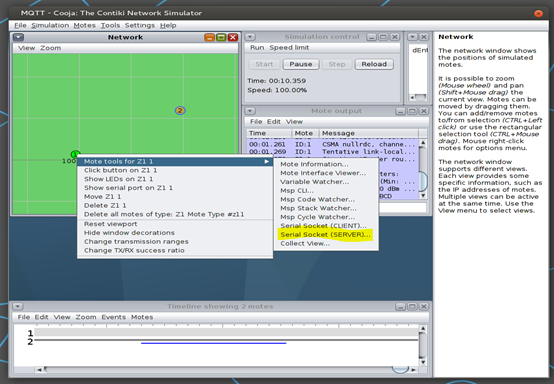Open the Motes menu in menu bar
This screenshot has width=554, height=384.
click(x=84, y=25)
